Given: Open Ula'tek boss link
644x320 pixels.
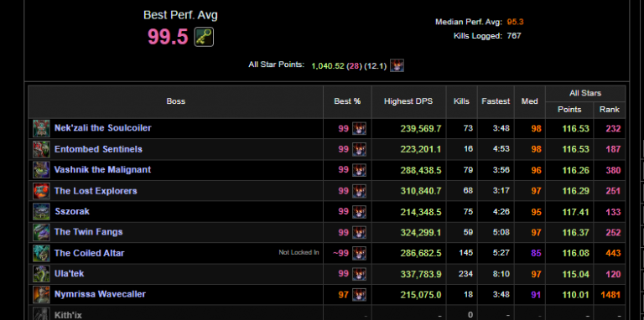Looking at the screenshot, I should 69,273.
